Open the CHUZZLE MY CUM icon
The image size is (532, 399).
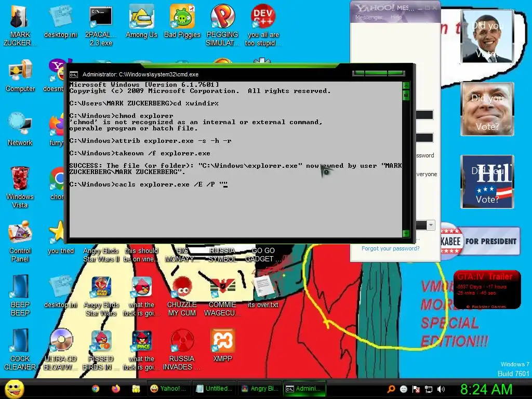point(182,296)
